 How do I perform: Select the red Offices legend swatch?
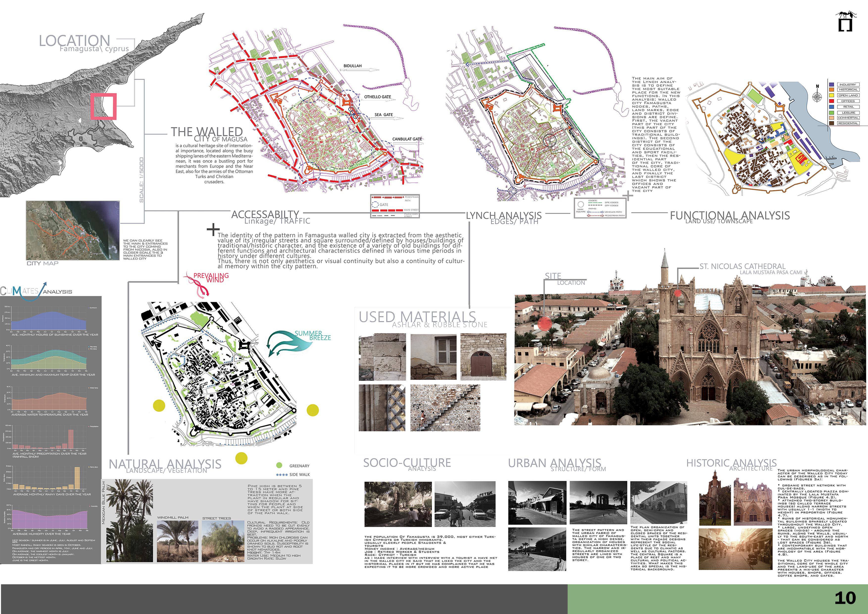point(831,101)
